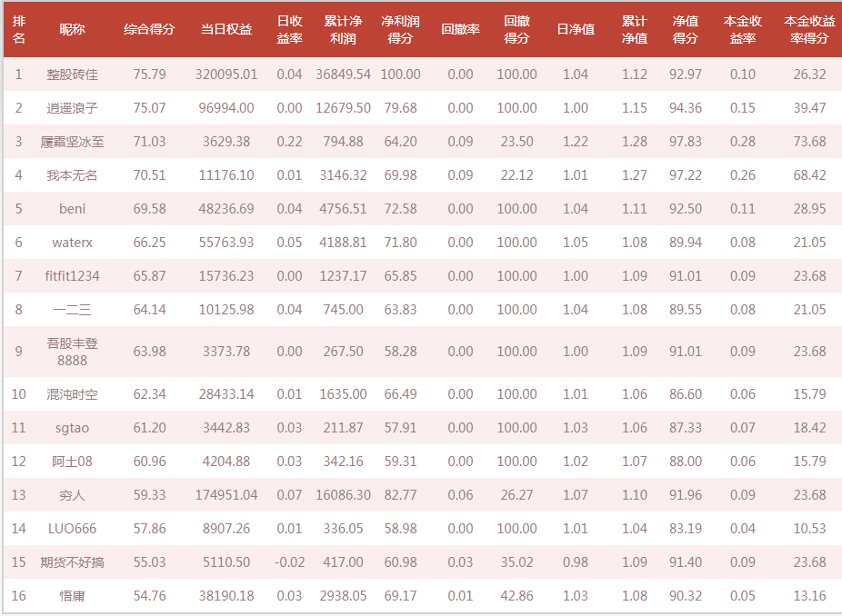The image size is (842, 616).
Task: Select nickname waterx
Action: [72, 243]
